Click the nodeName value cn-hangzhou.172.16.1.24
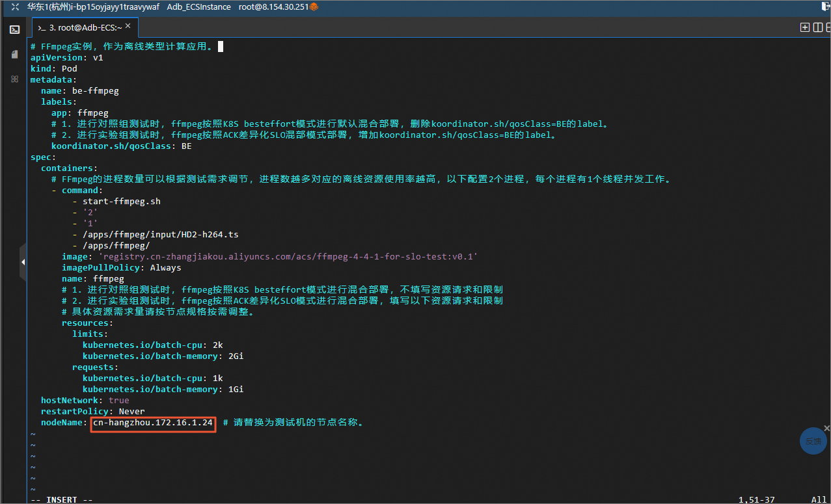831x504 pixels. click(153, 423)
